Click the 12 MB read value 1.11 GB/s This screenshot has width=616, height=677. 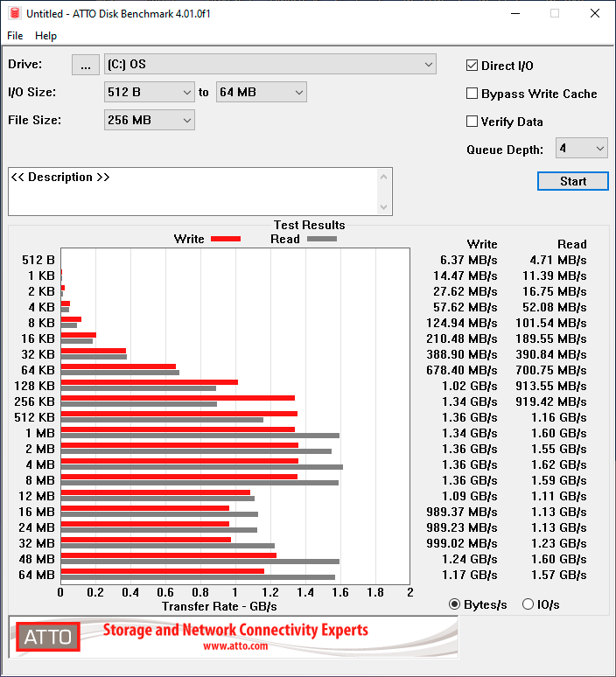(558, 496)
